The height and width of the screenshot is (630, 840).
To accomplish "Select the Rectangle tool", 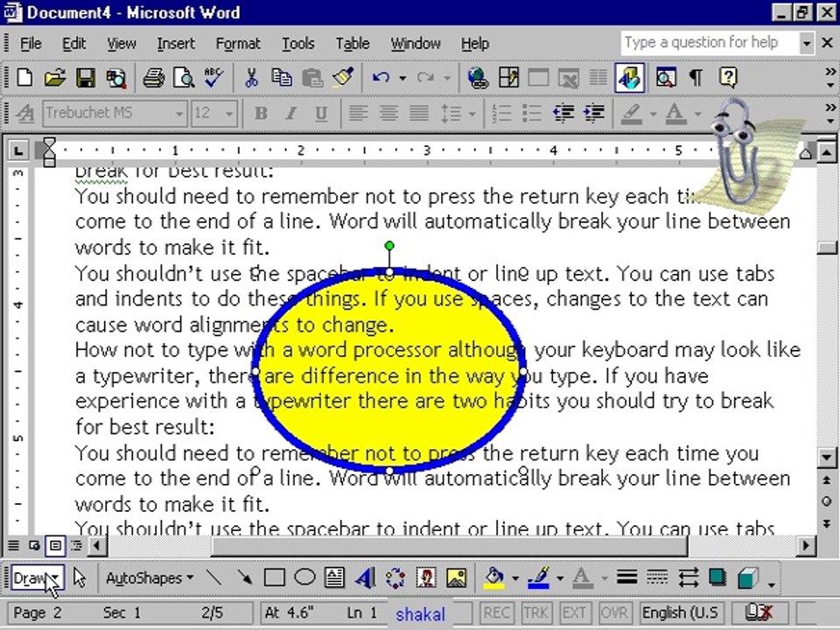I will [274, 577].
